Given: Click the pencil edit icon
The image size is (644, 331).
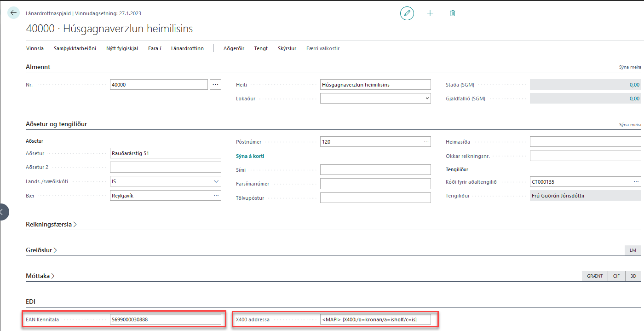Looking at the screenshot, I should 407,13.
